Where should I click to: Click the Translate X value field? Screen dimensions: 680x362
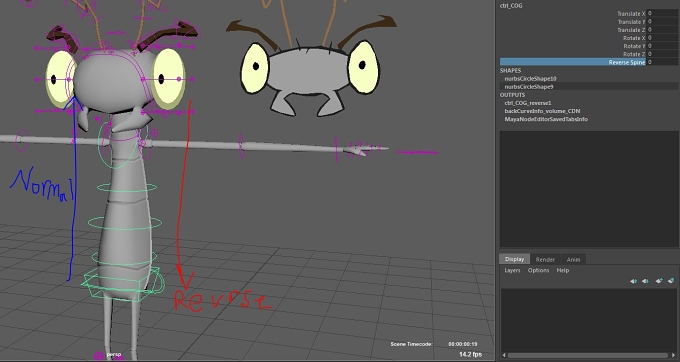tap(662, 13)
